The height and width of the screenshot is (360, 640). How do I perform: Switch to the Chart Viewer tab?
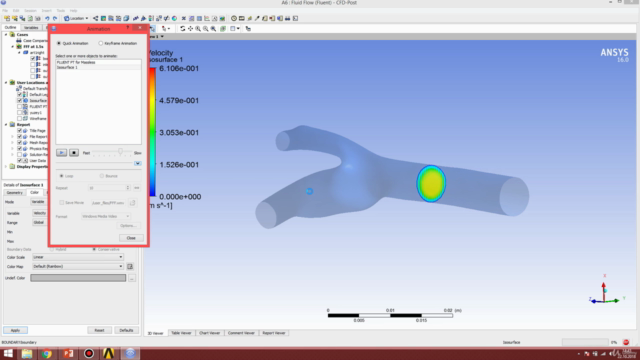pos(209,333)
